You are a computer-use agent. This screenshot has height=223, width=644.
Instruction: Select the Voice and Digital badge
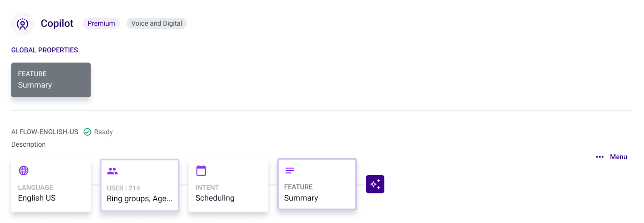157,23
